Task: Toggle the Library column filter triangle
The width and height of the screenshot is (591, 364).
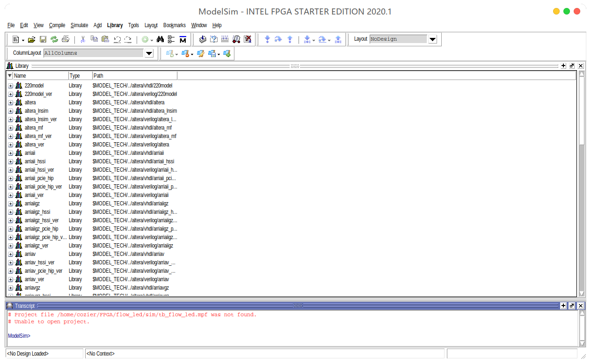Action: pos(10,76)
